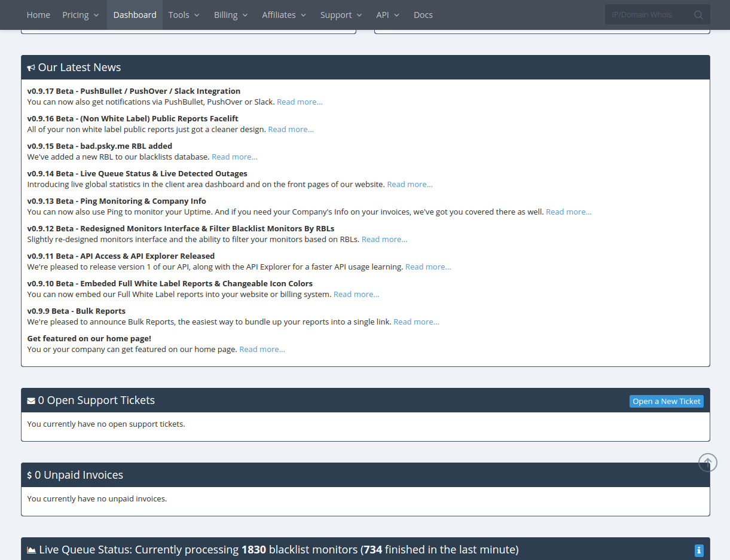Image resolution: width=730 pixels, height=560 pixels.
Task: Click the dollar icon beside Unpaid Invoices
Action: (29, 476)
